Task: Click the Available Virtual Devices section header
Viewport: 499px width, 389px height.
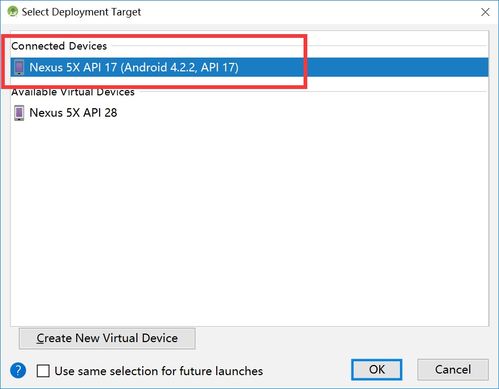Action: click(73, 92)
